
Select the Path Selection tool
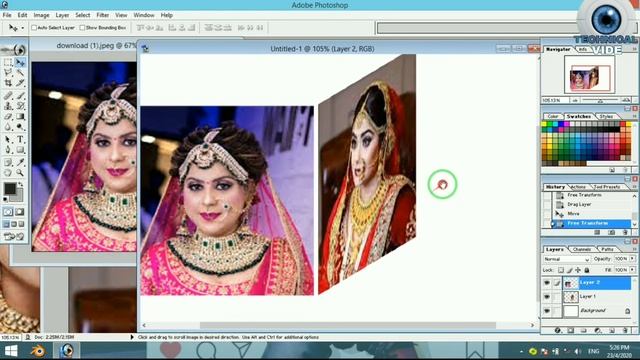(x=8, y=140)
